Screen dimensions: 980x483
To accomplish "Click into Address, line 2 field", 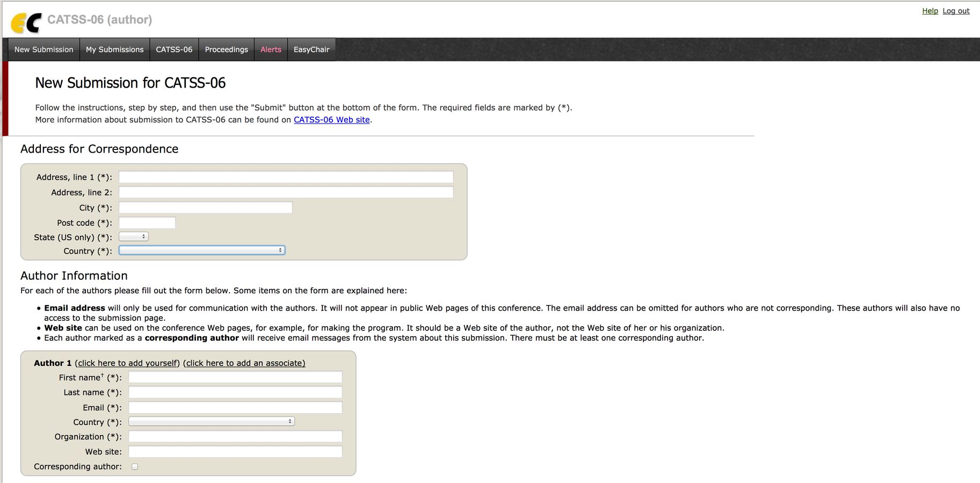I will 286,192.
